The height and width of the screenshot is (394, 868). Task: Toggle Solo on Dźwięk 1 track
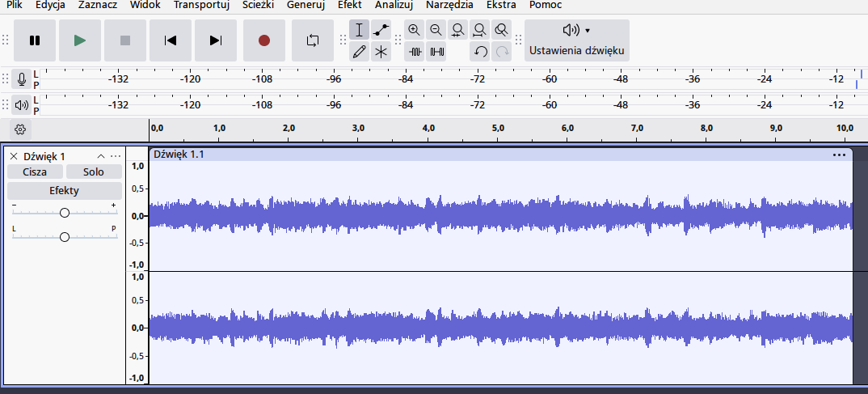(x=94, y=172)
